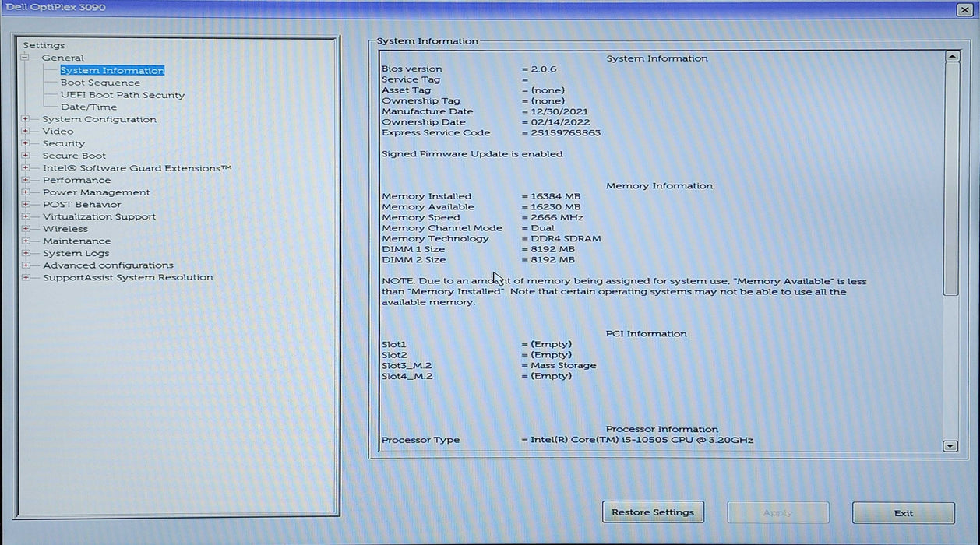Image resolution: width=980 pixels, height=545 pixels.
Task: Expand the Security section plus icon
Action: coord(26,143)
